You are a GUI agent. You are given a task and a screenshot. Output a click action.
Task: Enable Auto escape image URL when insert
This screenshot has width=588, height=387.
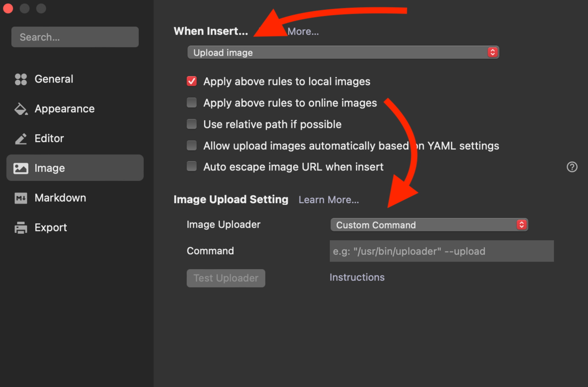(x=192, y=166)
